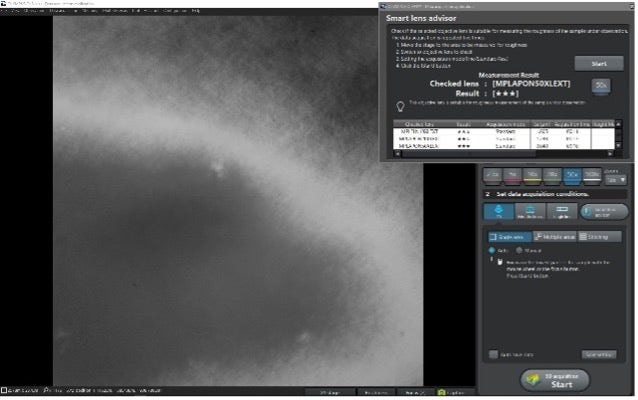Select the second acquisition mode icon

(x=530, y=212)
